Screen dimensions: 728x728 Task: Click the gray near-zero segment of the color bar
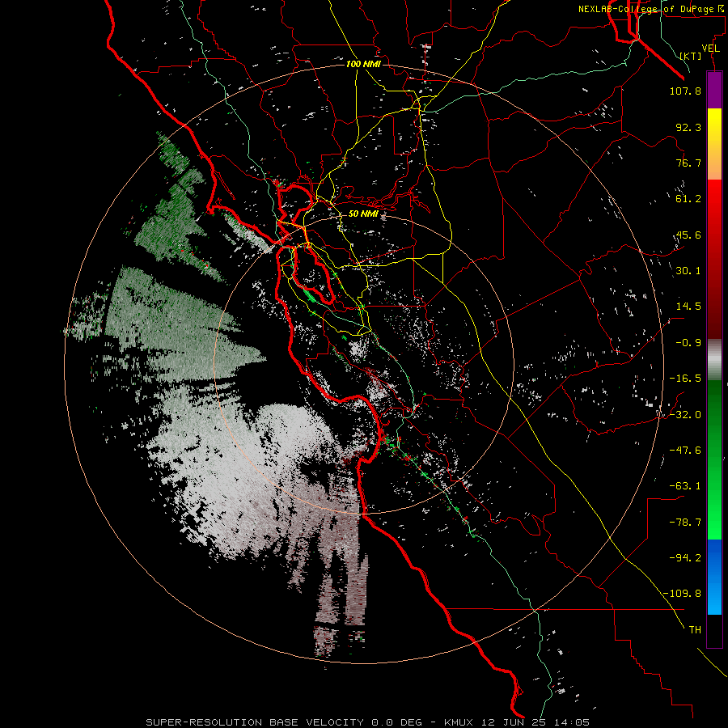714,360
